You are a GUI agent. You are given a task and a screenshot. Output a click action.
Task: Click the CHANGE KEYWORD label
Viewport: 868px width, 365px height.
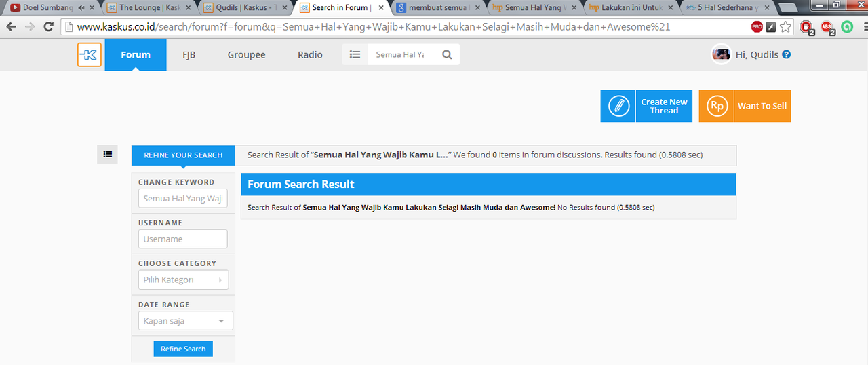(176, 182)
